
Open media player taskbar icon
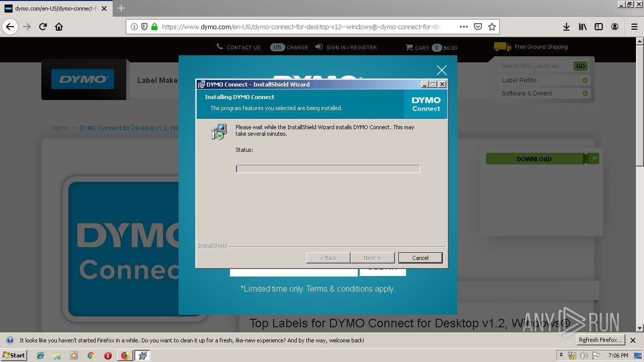tap(74, 355)
